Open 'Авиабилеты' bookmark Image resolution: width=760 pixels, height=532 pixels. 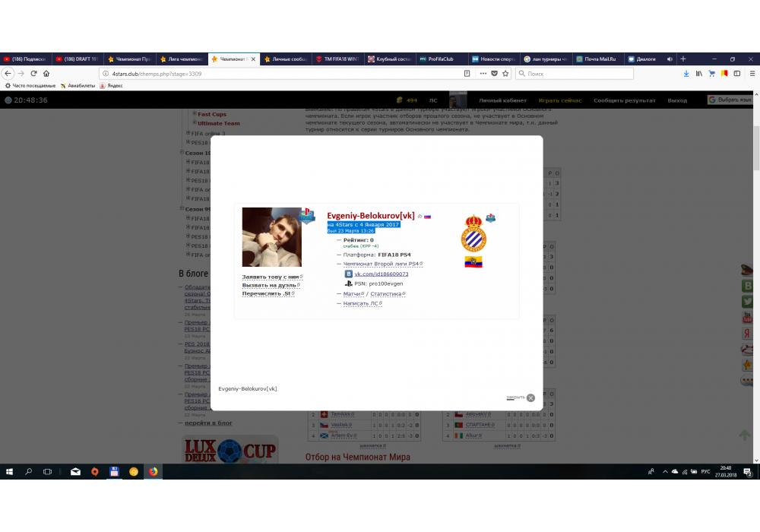click(x=78, y=86)
